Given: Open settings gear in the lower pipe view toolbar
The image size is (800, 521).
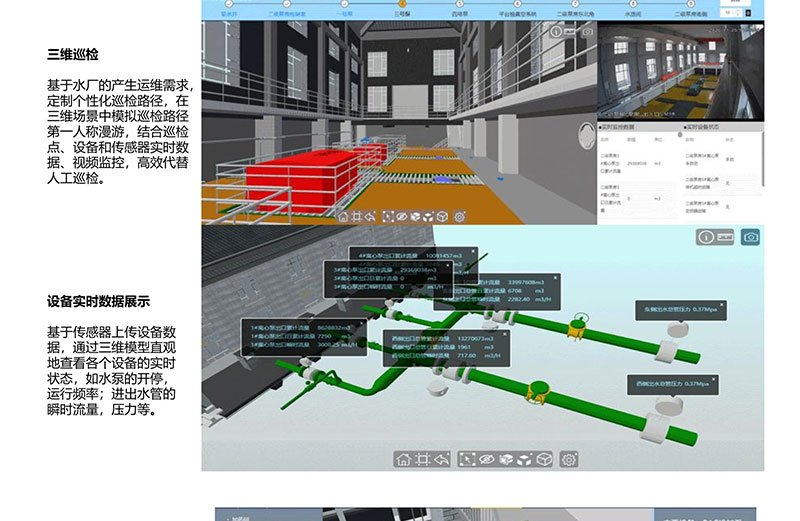Looking at the screenshot, I should (570, 459).
